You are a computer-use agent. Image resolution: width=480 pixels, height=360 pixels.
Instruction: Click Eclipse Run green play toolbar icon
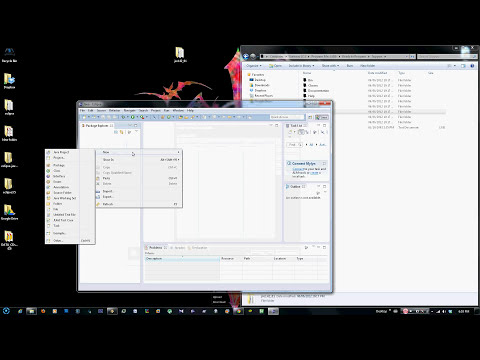tap(132, 117)
